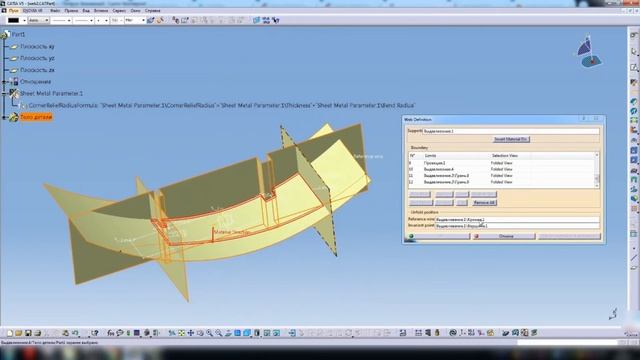
Task: Select the Part1 root node
Action: 18,35
